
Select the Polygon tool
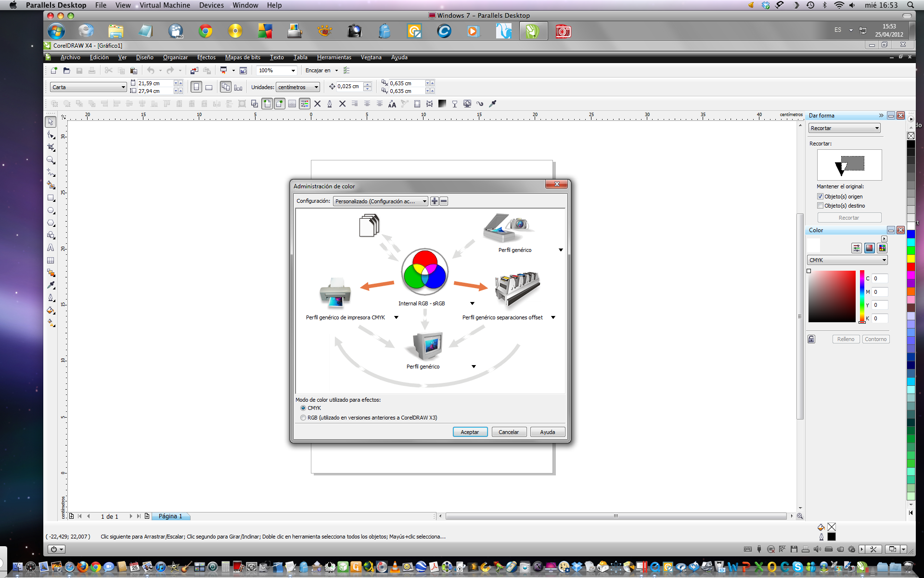tap(51, 223)
